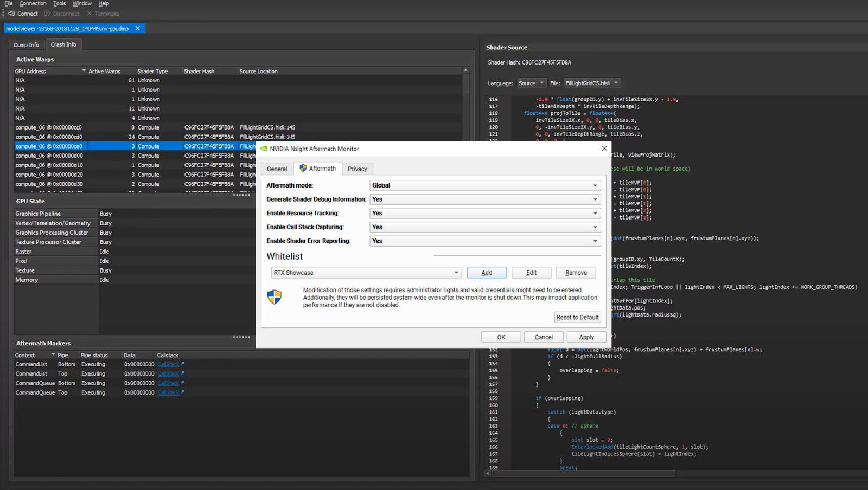
Task: Click the Connect toolbar icon
Action: (x=11, y=14)
